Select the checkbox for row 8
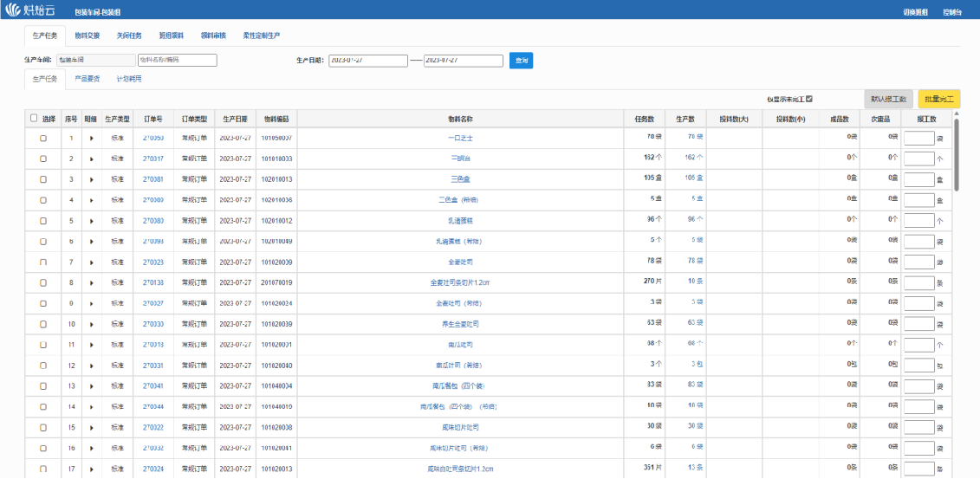The width and height of the screenshot is (980, 479). tap(43, 282)
